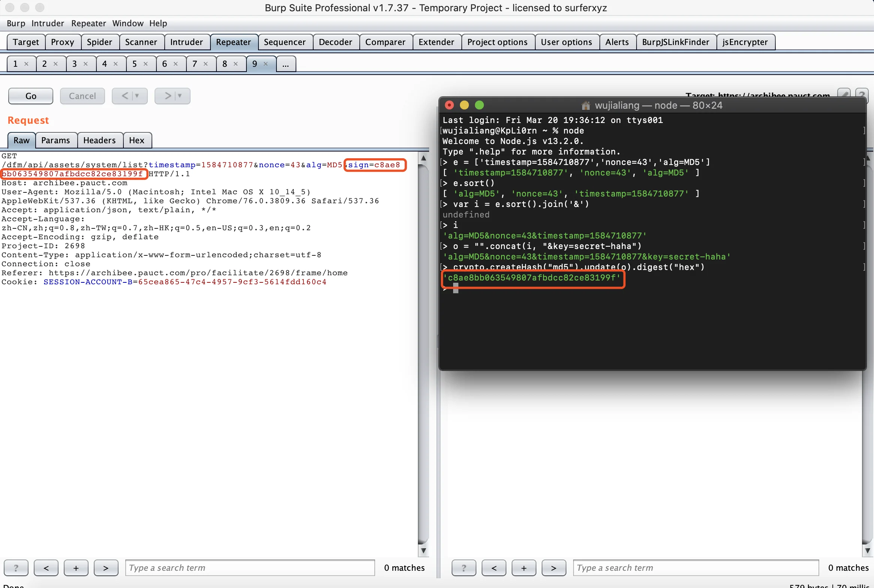Viewport: 874px width, 588px height.
Task: Click the response search plus button
Action: pos(524,568)
